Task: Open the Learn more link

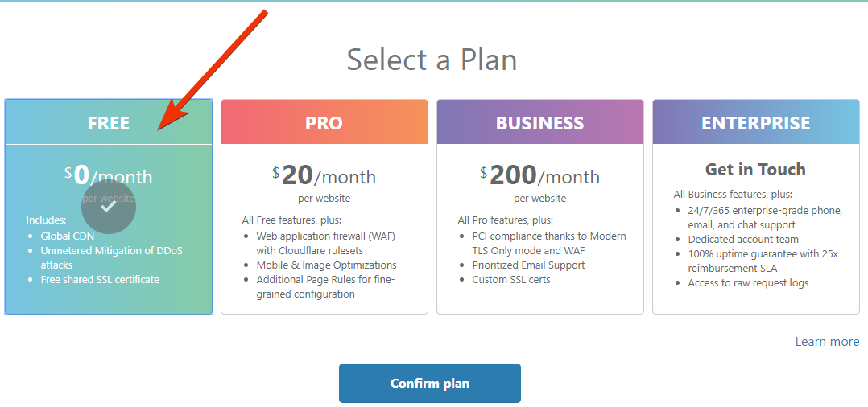Action: tap(827, 342)
